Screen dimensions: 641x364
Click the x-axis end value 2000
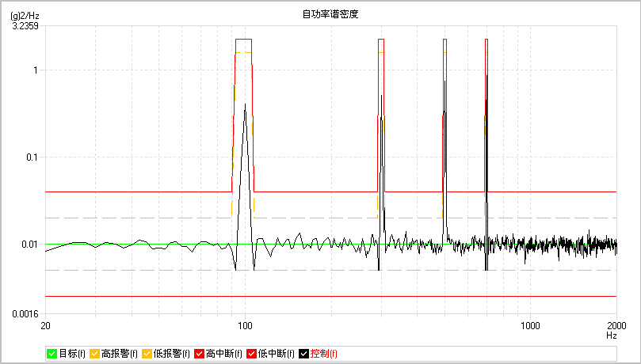point(616,326)
